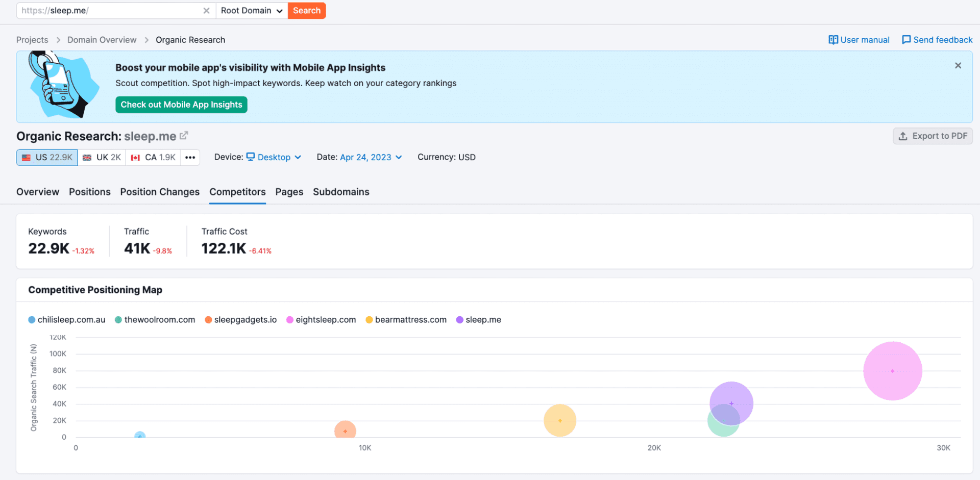The image size is (980, 480).
Task: Click the US flag icon
Action: (x=26, y=158)
